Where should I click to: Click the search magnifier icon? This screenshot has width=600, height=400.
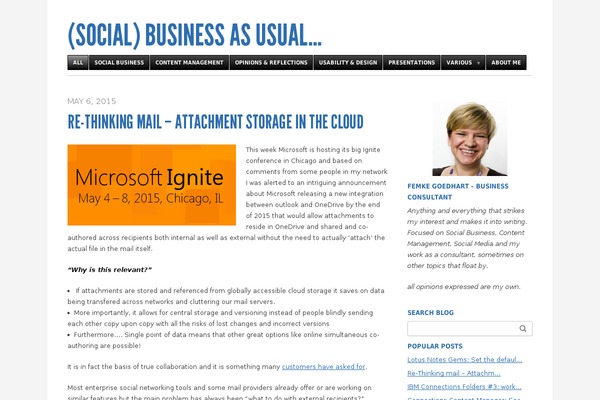pos(523,328)
